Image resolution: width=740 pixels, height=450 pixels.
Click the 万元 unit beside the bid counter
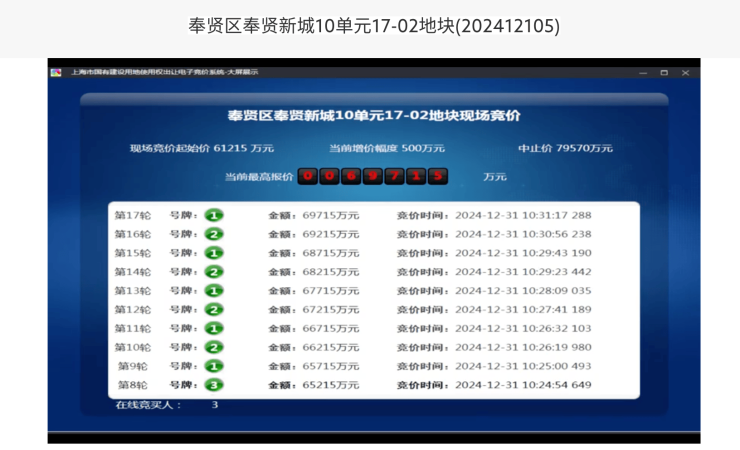click(x=495, y=177)
